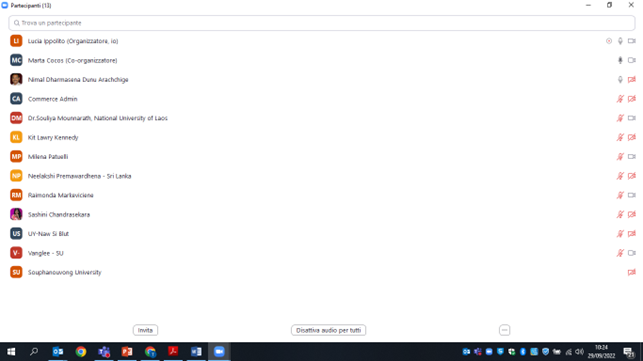
Task: Open the more options ellipsis menu
Action: click(504, 330)
